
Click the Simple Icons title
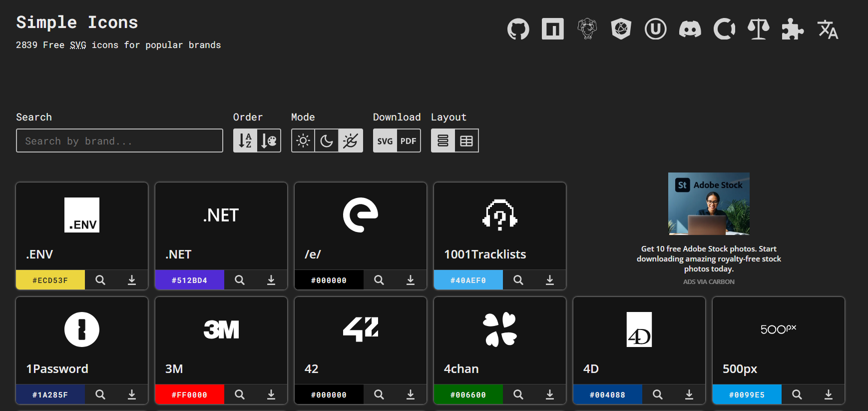[x=77, y=22]
